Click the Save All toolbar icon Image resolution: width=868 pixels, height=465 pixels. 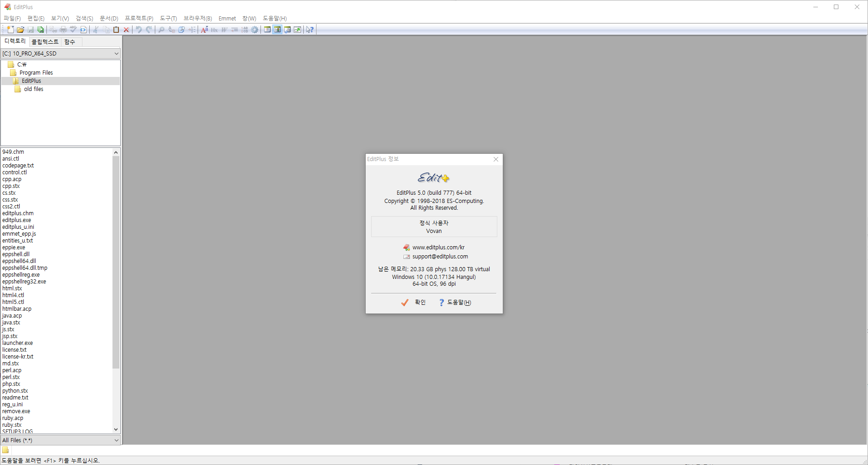click(41, 30)
